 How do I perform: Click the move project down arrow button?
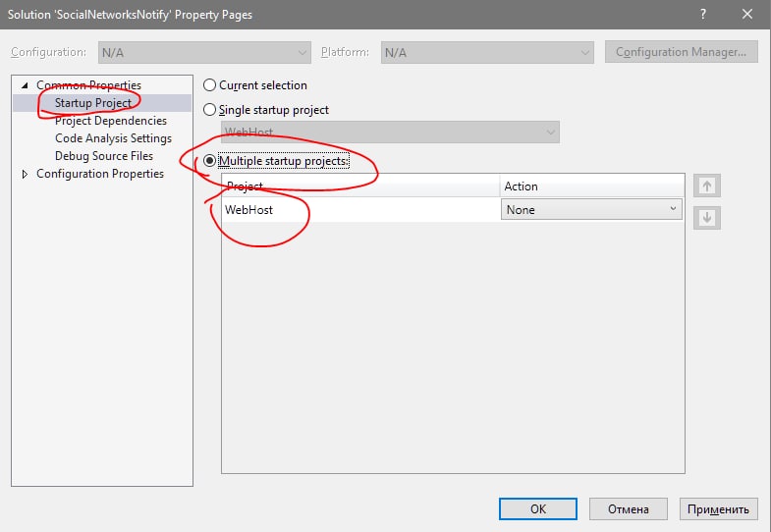pos(706,217)
